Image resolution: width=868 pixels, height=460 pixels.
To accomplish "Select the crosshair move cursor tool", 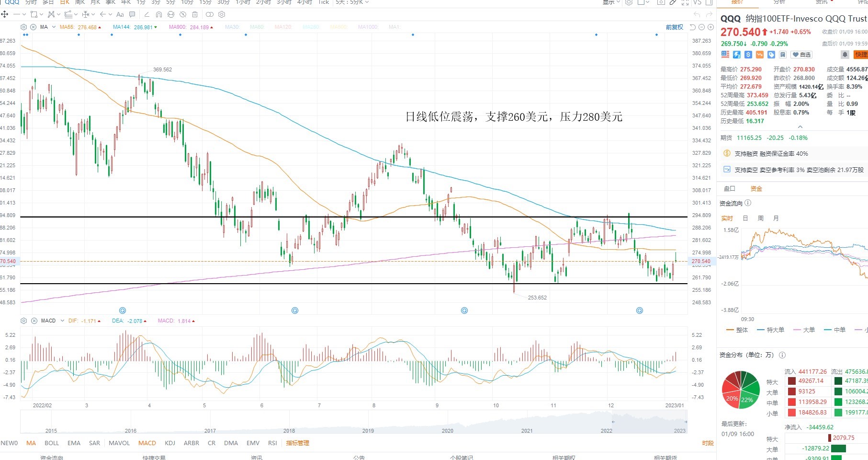I will click(x=5, y=14).
